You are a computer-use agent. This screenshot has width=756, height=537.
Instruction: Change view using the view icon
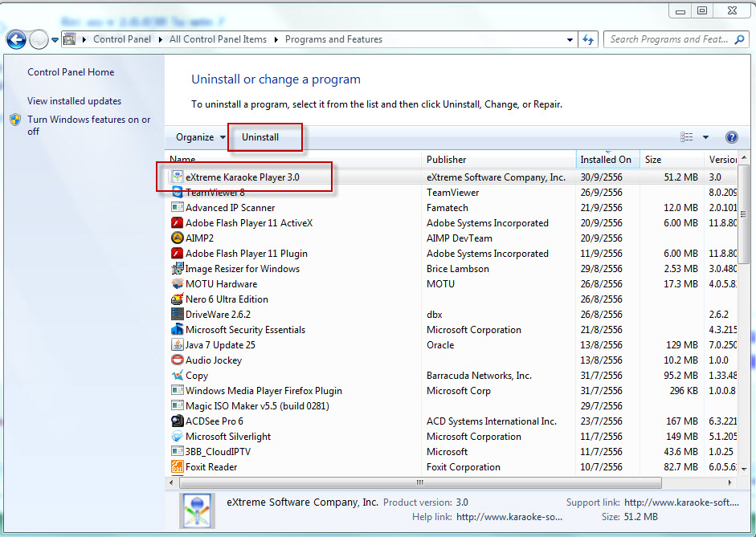click(x=687, y=137)
